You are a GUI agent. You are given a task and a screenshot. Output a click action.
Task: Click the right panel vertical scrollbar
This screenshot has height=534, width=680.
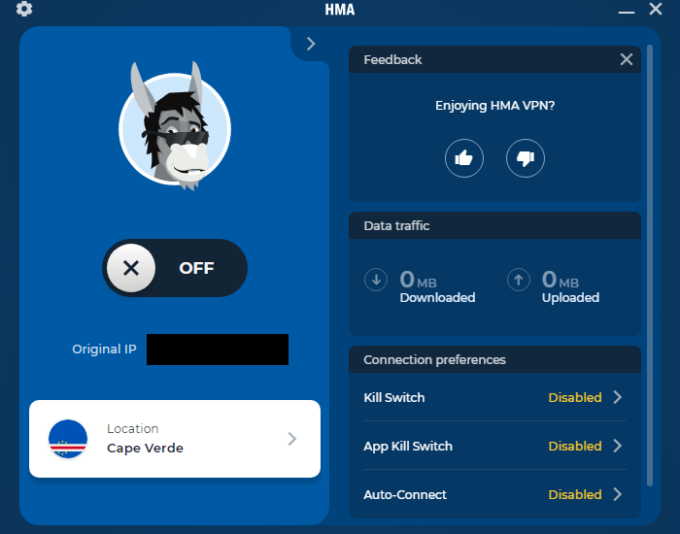pyautogui.click(x=650, y=265)
